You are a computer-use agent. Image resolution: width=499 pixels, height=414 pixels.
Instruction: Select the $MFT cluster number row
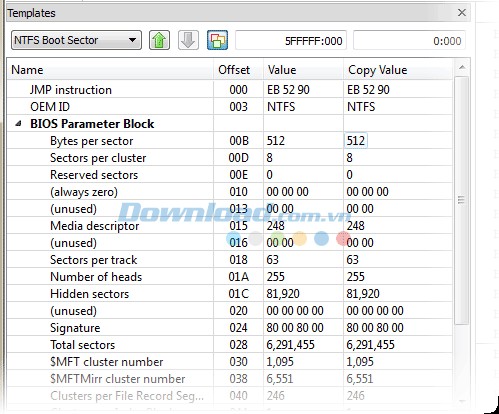pyautogui.click(x=230, y=362)
